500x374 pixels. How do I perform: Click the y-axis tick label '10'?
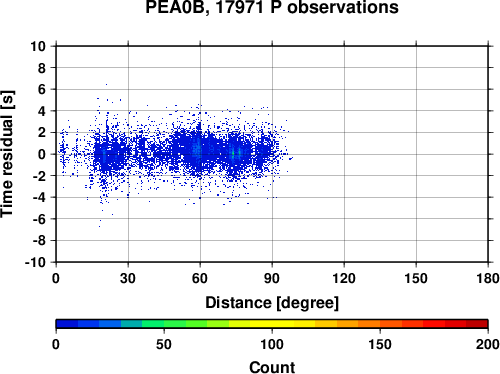point(38,46)
